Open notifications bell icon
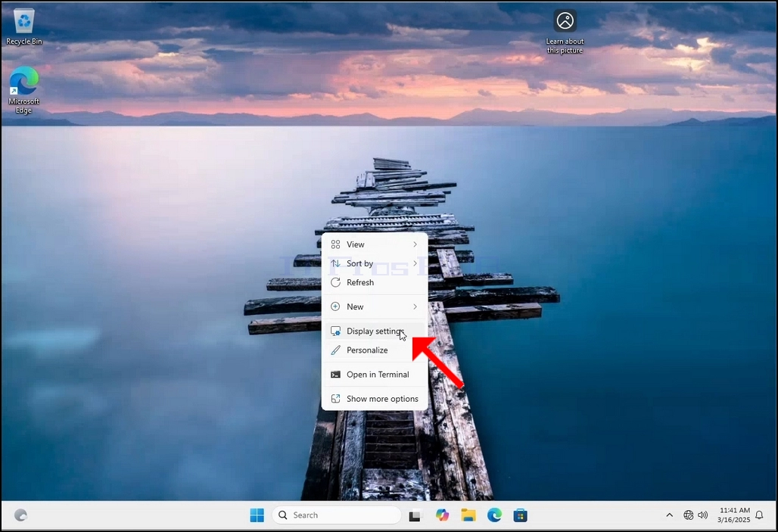 tap(759, 515)
